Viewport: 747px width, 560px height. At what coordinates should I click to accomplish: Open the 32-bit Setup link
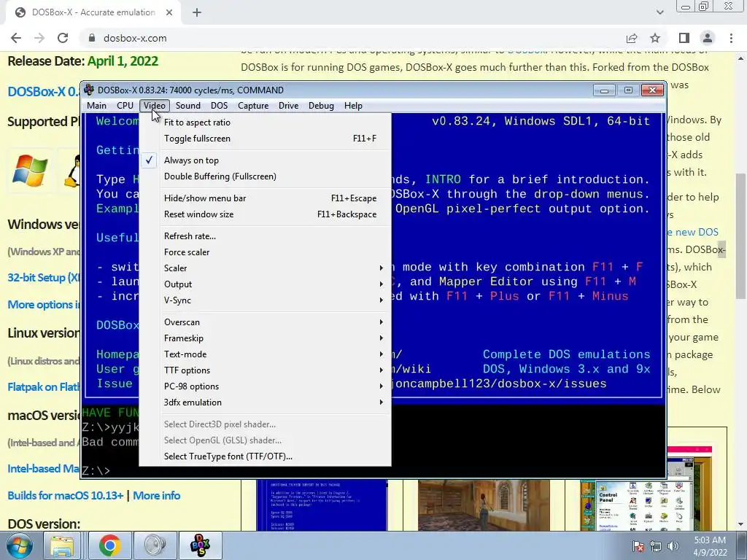[44, 278]
